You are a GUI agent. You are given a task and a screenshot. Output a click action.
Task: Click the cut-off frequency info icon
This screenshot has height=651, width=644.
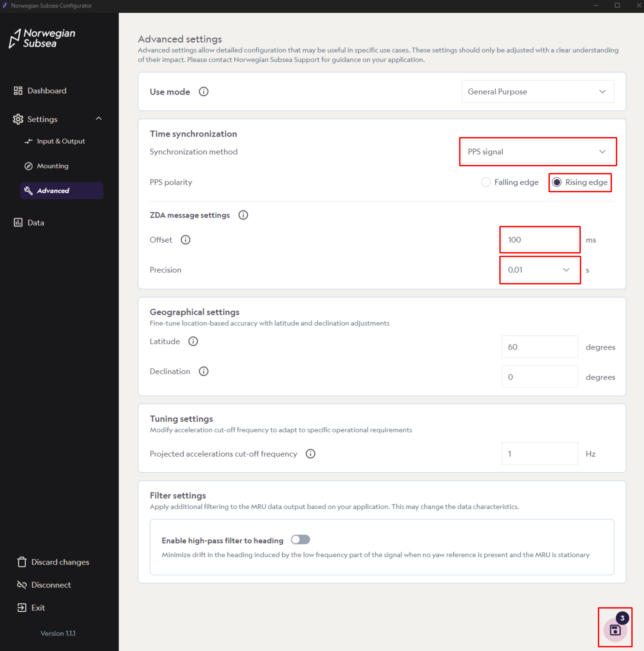(x=310, y=454)
